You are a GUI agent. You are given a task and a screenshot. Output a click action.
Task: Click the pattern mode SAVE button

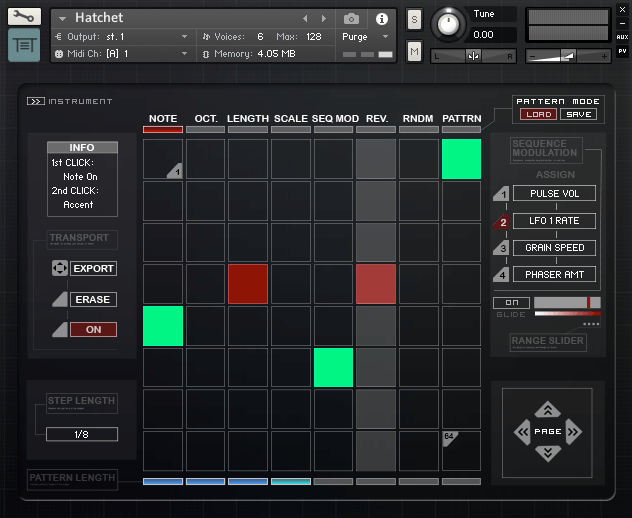click(577, 114)
